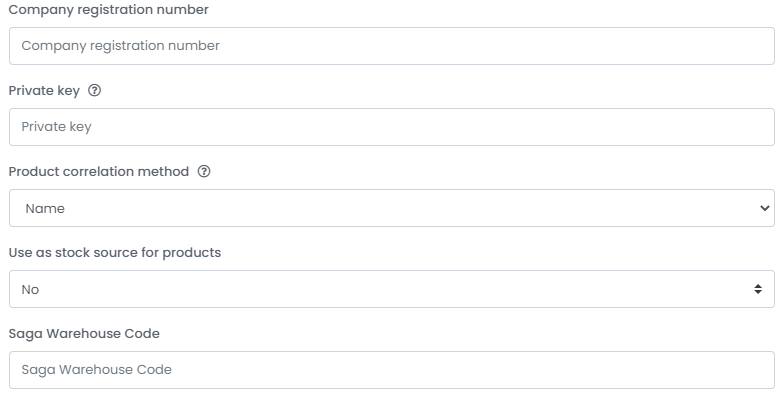Expand the Use as stock source select box
782x396 pixels.
pos(391,289)
